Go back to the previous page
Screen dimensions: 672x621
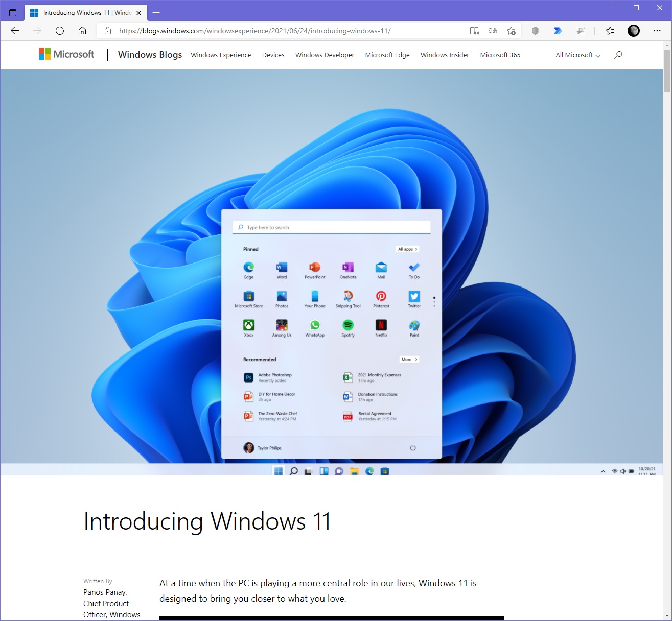point(15,31)
